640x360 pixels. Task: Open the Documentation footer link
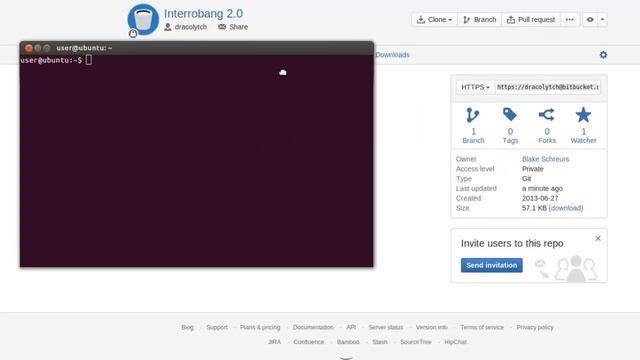click(x=313, y=327)
